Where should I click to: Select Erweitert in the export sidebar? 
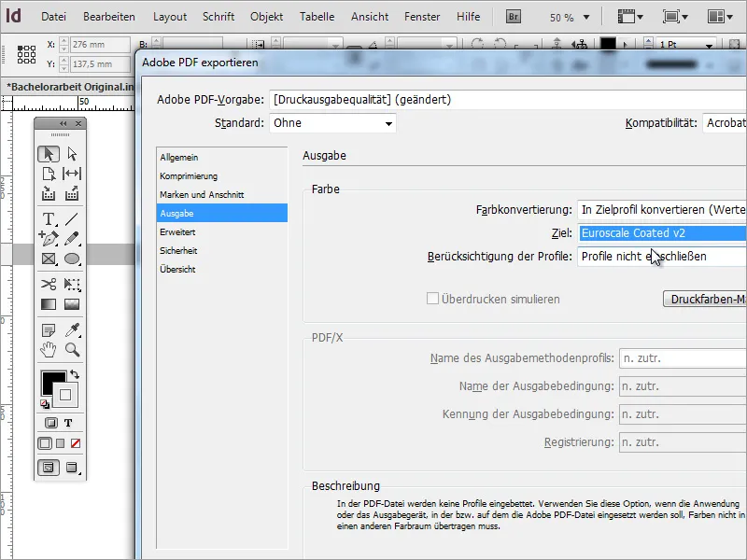pos(222,232)
